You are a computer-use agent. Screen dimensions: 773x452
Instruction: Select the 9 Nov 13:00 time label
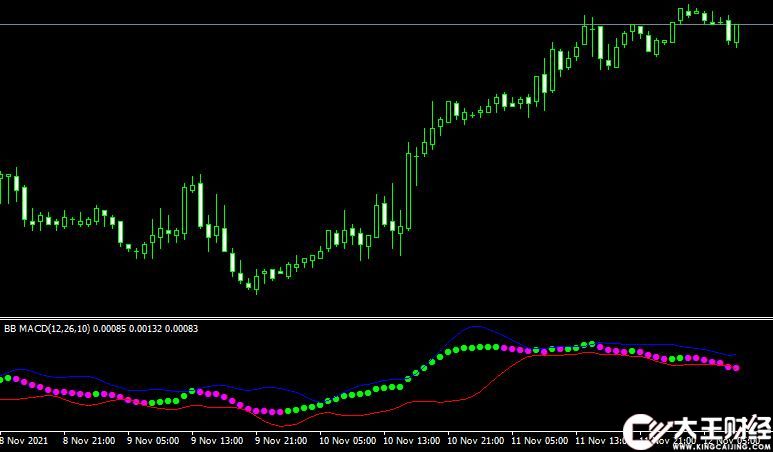coord(217,440)
